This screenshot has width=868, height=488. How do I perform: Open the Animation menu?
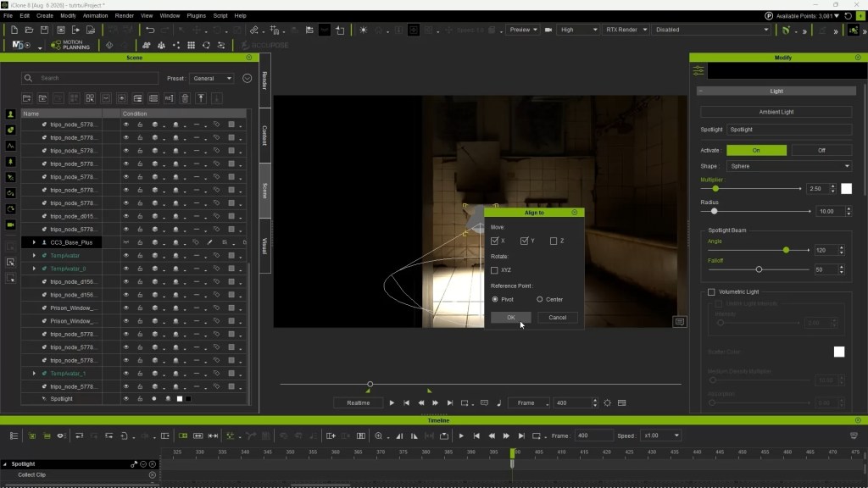[x=95, y=16]
